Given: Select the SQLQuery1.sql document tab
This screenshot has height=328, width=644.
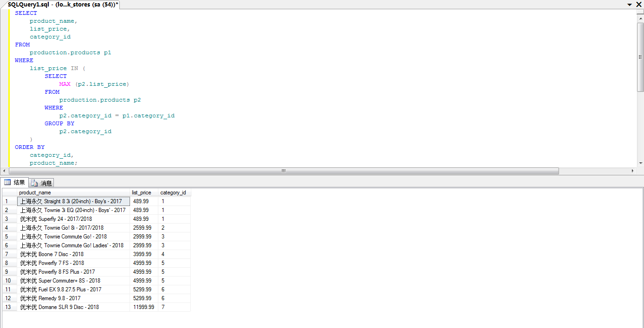Looking at the screenshot, I should [63, 4].
